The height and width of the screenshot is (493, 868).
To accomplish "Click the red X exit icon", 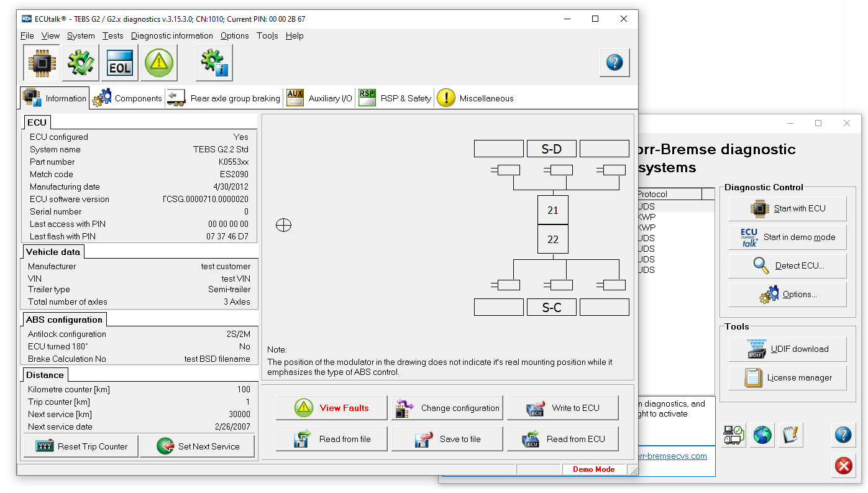I will [843, 466].
